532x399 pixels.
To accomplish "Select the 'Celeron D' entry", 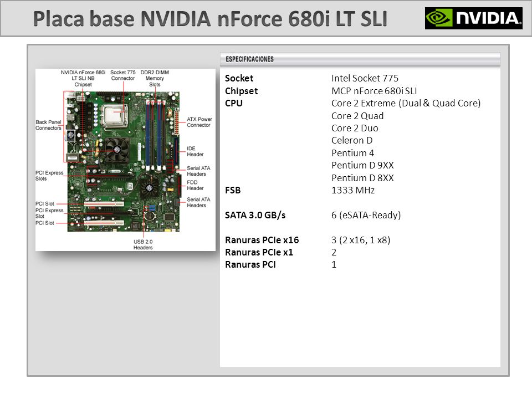I will (352, 140).
